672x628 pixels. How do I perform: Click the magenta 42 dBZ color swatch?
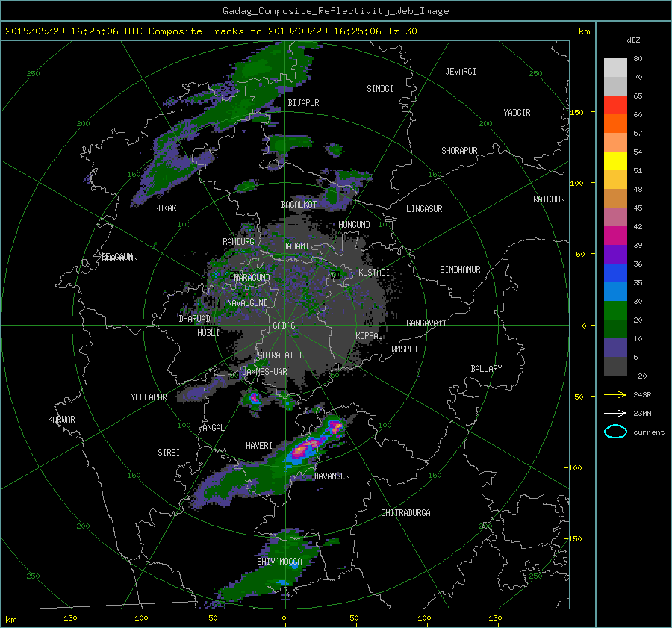[615, 235]
